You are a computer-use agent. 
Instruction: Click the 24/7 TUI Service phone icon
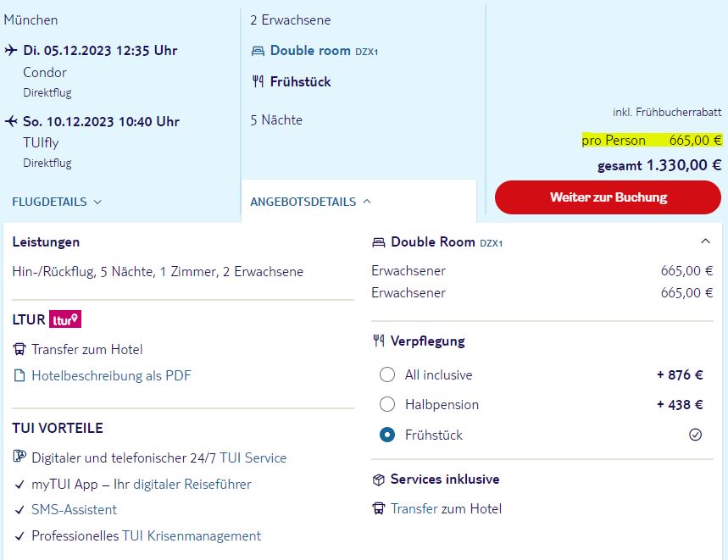coord(19,457)
